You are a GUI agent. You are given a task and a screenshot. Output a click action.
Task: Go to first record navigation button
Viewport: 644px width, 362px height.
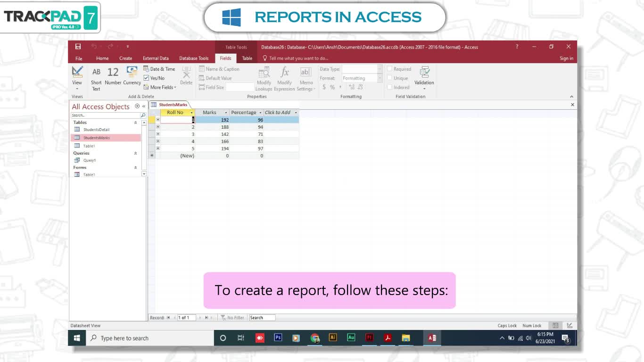[168, 318]
